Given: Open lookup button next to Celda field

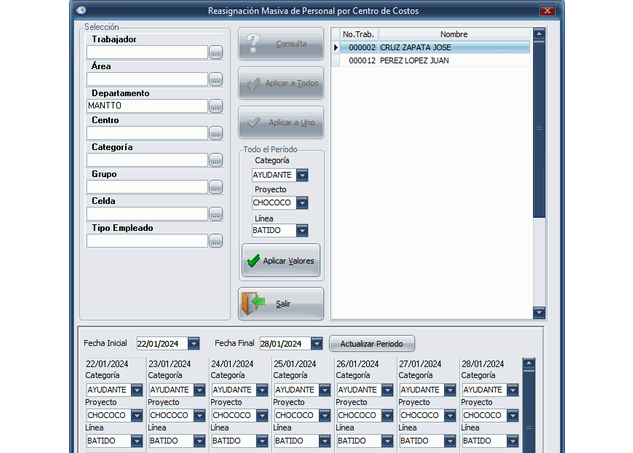Looking at the screenshot, I should (x=215, y=214).
